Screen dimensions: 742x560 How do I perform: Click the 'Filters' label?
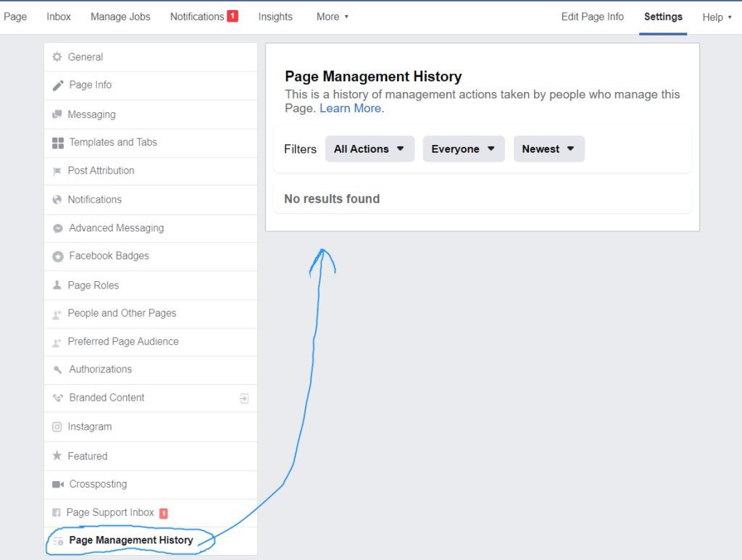(x=300, y=149)
